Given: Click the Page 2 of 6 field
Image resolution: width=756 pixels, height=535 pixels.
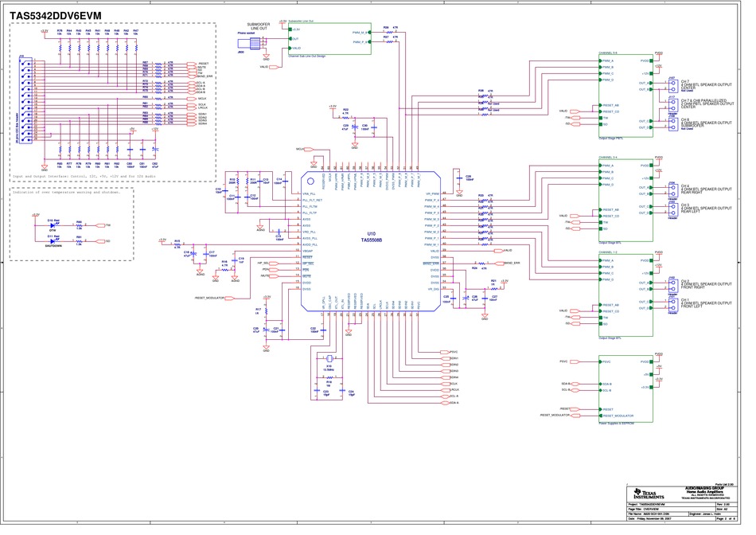Looking at the screenshot, I should tap(725, 518).
